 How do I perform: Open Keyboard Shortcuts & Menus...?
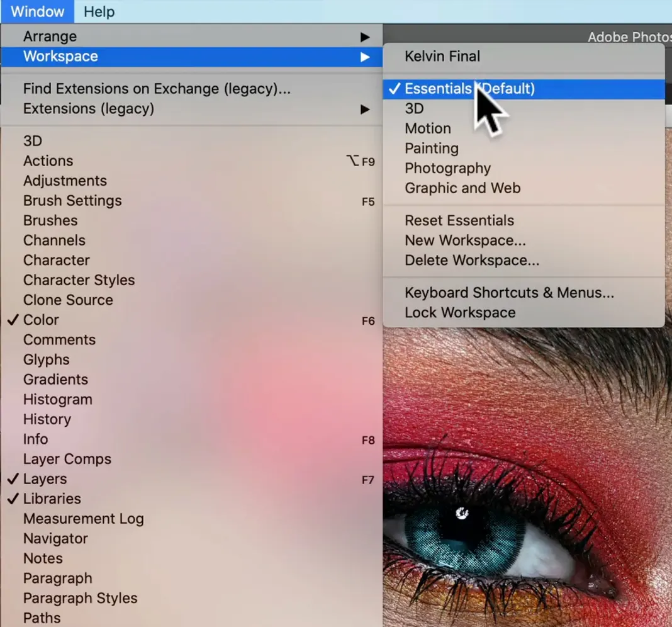[x=524, y=293]
